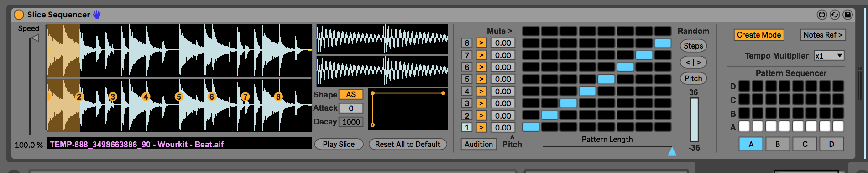
Task: Open the Tempo Multiplier x1 dropdown
Action: pos(829,56)
